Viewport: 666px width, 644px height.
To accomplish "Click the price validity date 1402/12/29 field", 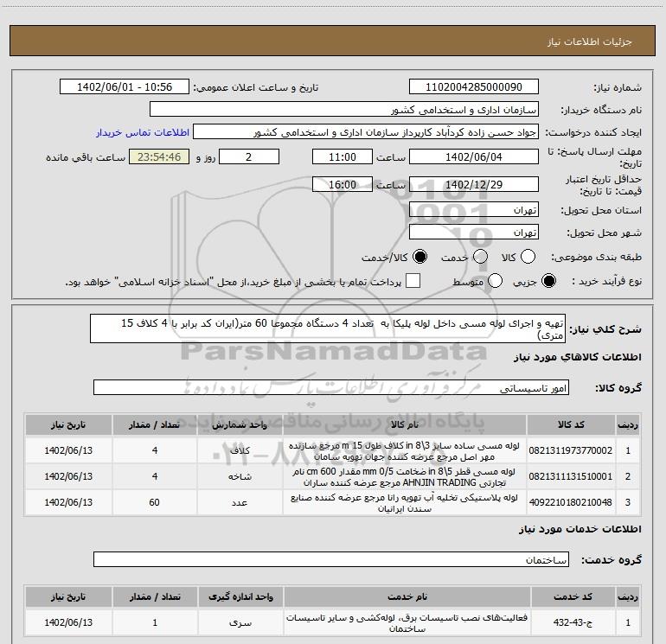I will 473,184.
